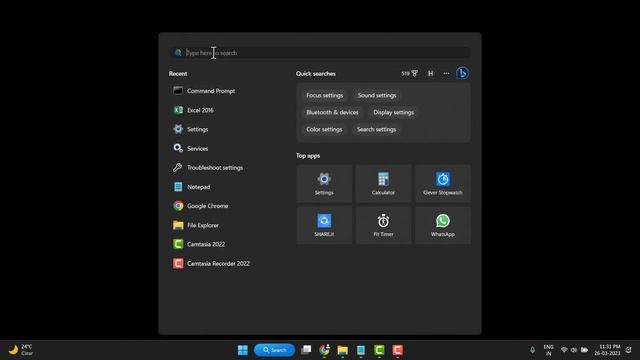Open Calculator tile in Top apps
Viewport: 640px width, 360px height.
[x=383, y=184]
